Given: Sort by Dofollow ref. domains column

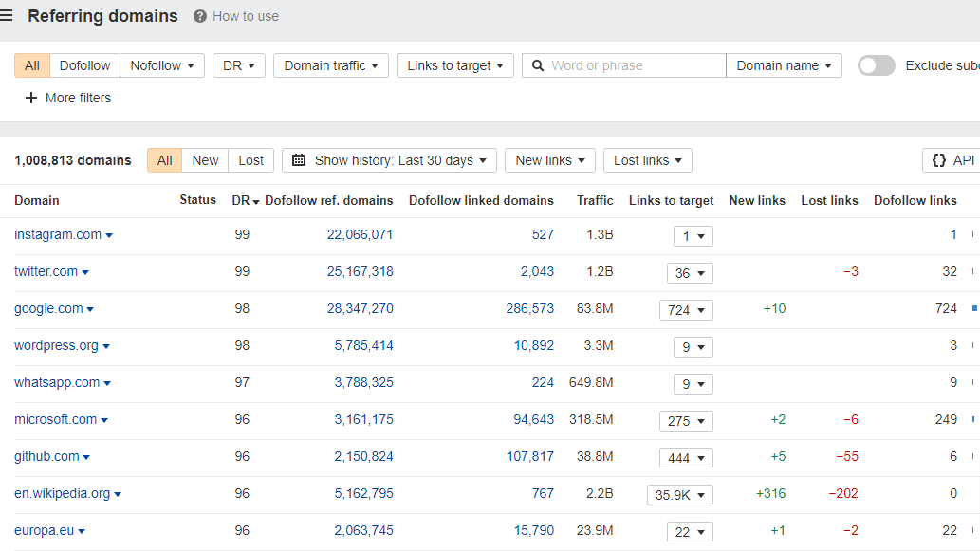Looking at the screenshot, I should (x=329, y=200).
